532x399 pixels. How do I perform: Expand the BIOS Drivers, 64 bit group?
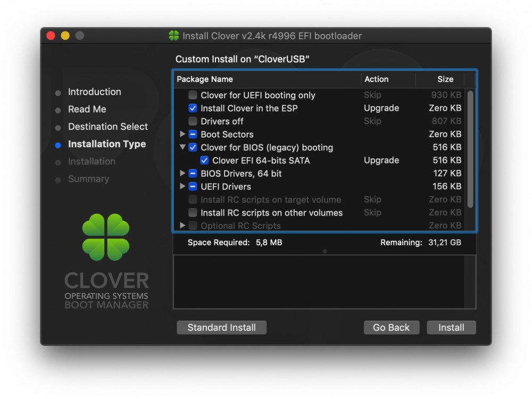pos(182,173)
